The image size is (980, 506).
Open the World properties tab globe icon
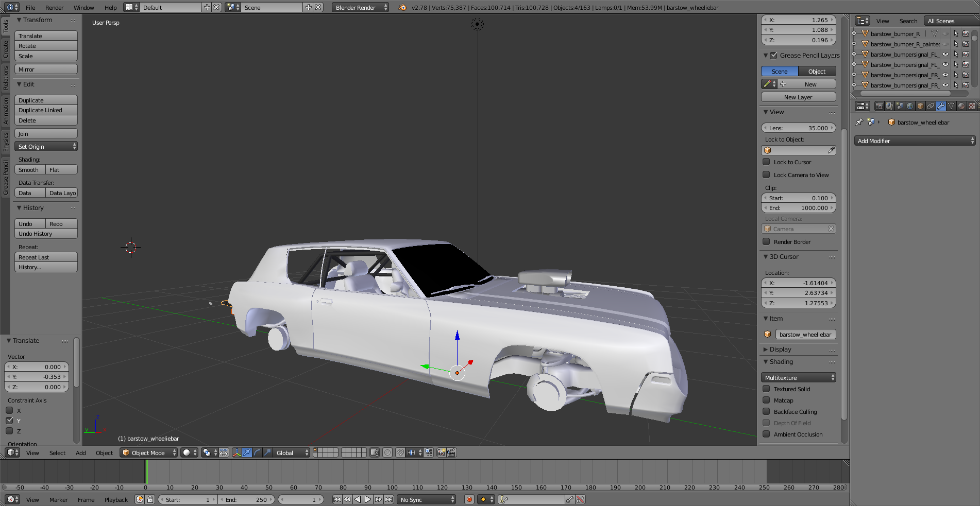tap(910, 106)
